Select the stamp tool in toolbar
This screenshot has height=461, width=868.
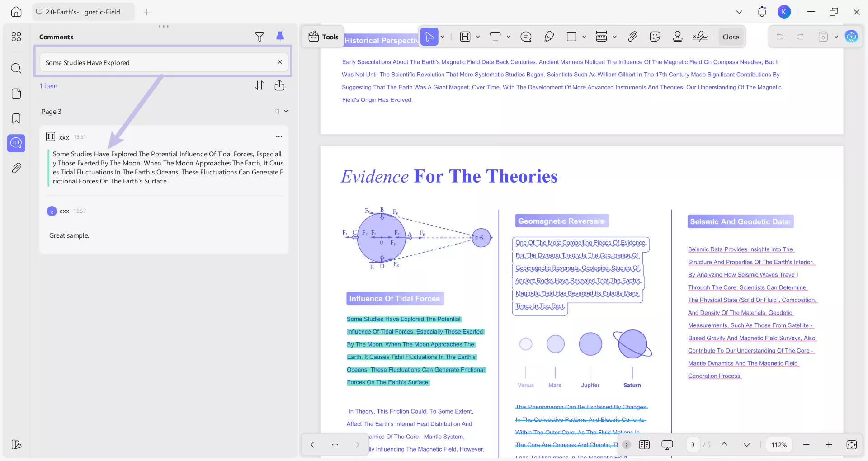click(x=677, y=37)
